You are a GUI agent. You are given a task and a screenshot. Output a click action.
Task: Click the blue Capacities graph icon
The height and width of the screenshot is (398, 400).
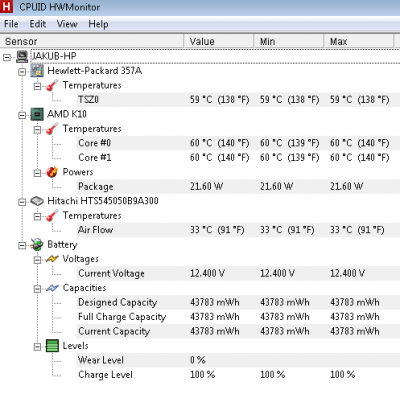[x=52, y=288]
